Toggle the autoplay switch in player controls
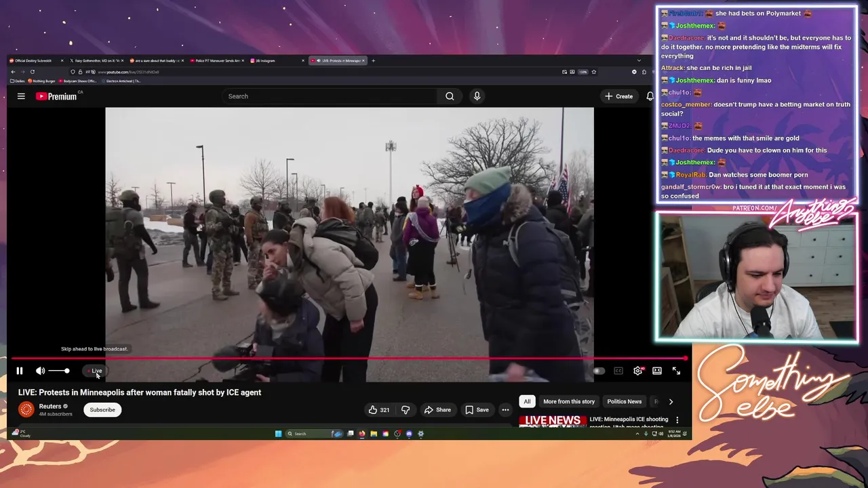This screenshot has height=488, width=868. pyautogui.click(x=598, y=371)
